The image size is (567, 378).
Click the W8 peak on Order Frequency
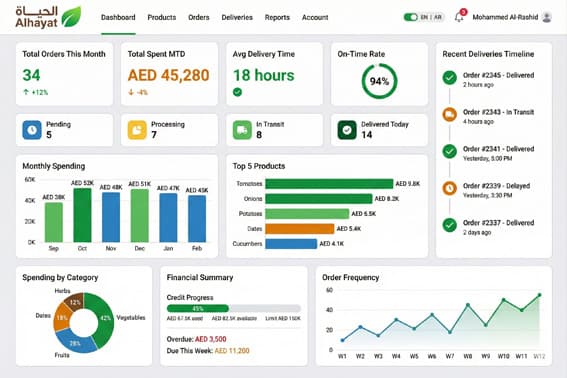[x=468, y=305]
